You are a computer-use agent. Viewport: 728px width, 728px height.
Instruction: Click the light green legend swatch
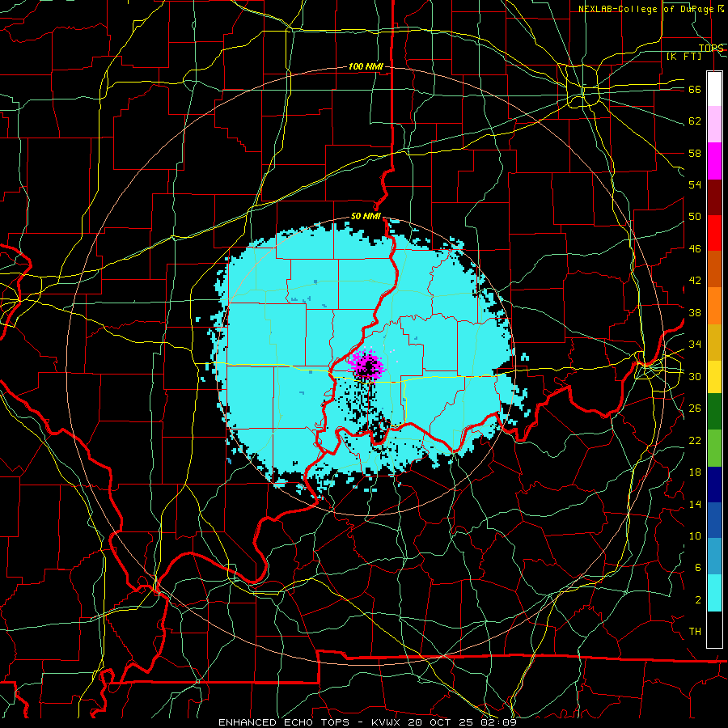click(x=714, y=448)
